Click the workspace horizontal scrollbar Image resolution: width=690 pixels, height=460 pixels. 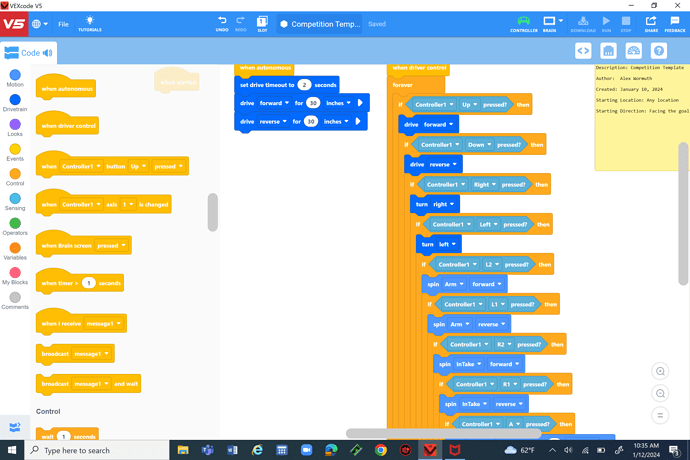click(443, 433)
